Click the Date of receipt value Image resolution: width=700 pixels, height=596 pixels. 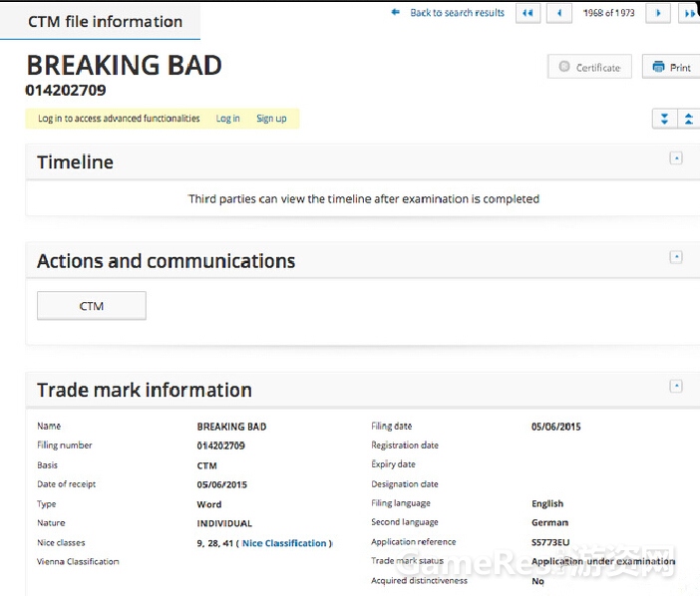pos(222,485)
